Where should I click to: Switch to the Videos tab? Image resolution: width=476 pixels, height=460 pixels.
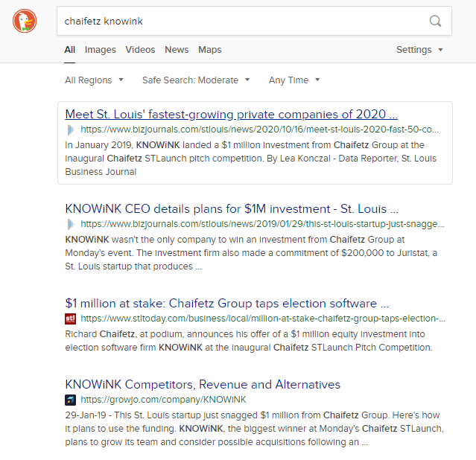click(140, 50)
